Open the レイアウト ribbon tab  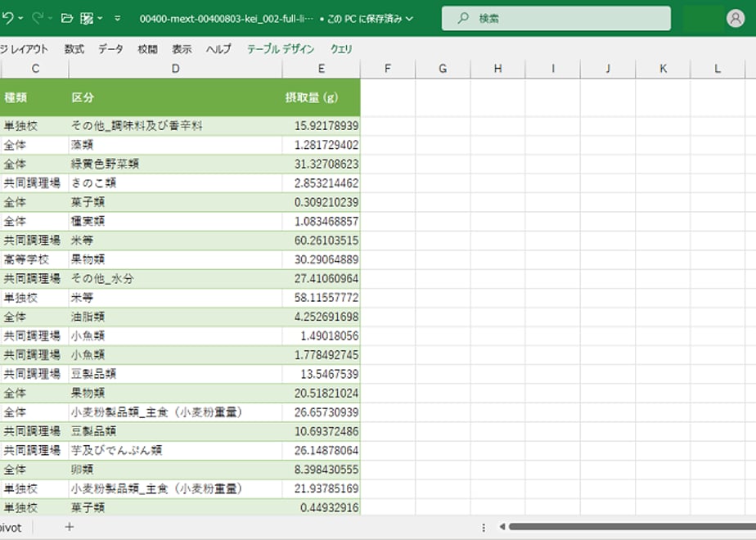pos(24,49)
